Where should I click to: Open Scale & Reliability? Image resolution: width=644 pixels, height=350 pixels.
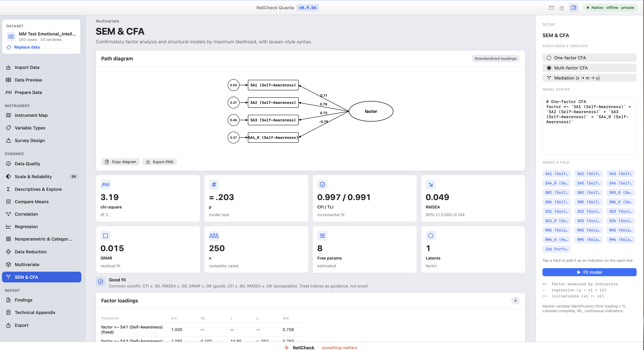42,177
